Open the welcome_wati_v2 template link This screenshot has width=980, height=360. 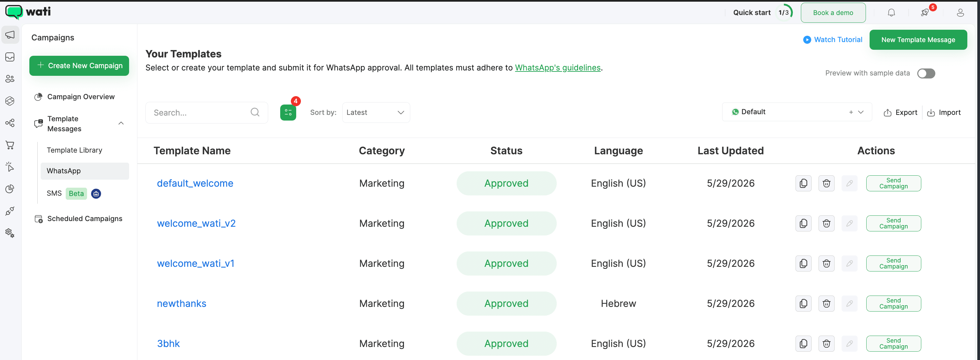[196, 223]
